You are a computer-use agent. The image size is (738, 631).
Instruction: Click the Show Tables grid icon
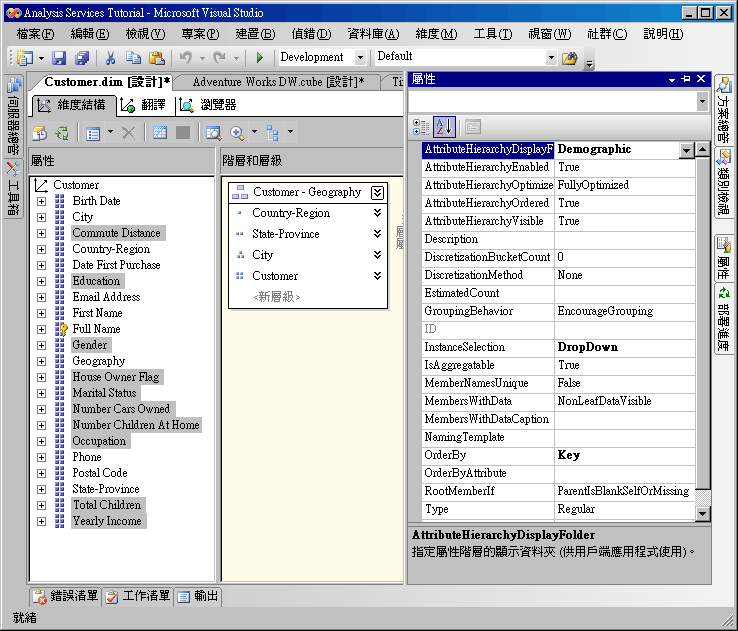click(160, 133)
